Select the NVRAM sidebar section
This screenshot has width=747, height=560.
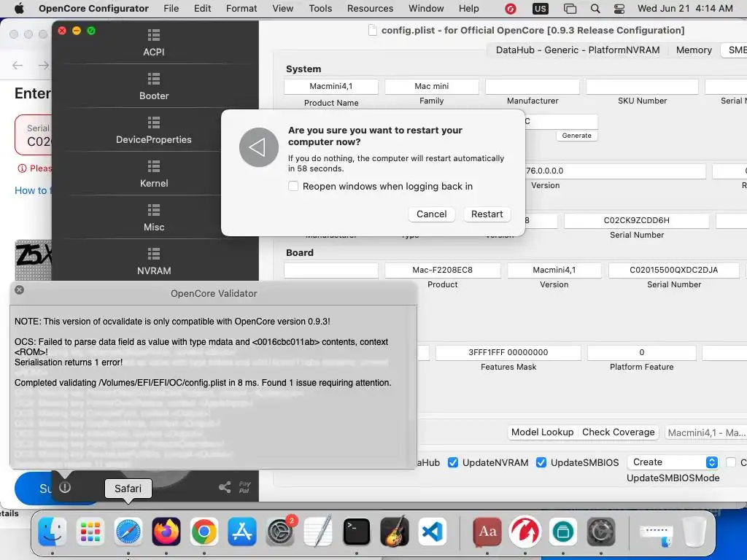(153, 262)
